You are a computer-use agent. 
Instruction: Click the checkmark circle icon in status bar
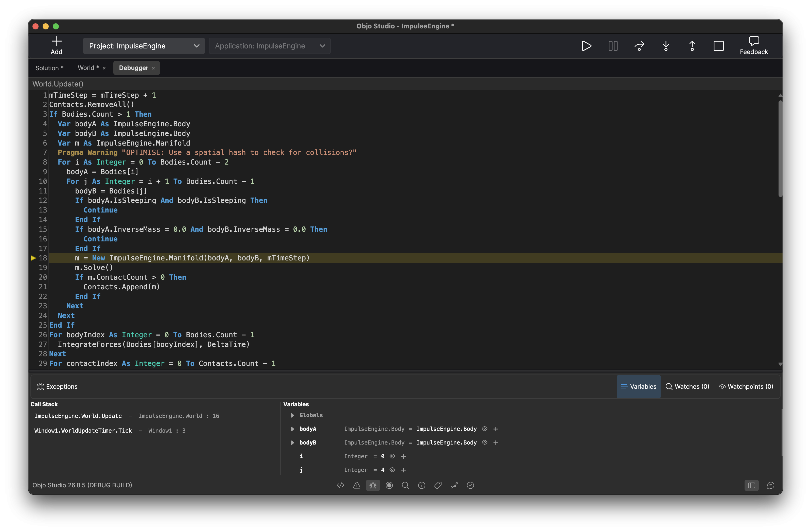pyautogui.click(x=470, y=485)
